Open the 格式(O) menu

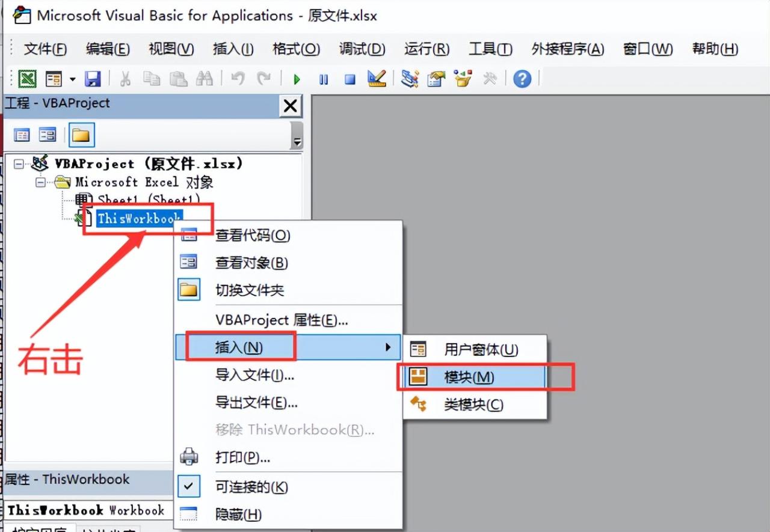click(x=296, y=49)
